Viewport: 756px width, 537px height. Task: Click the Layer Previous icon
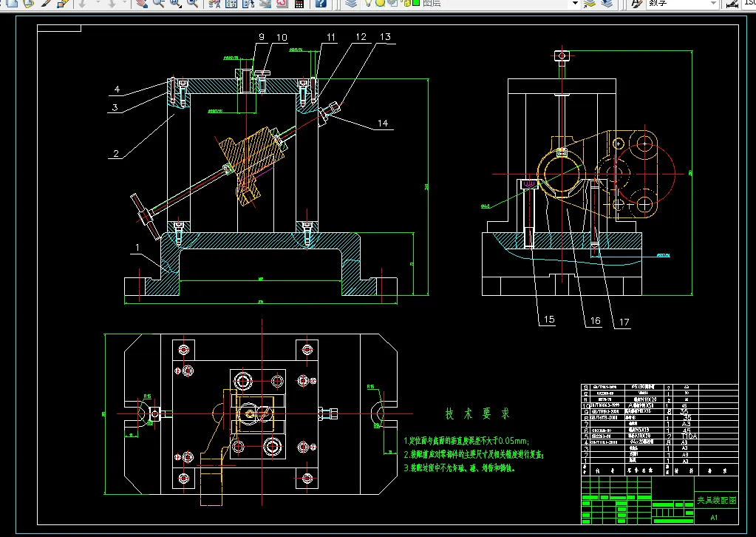(607, 3)
